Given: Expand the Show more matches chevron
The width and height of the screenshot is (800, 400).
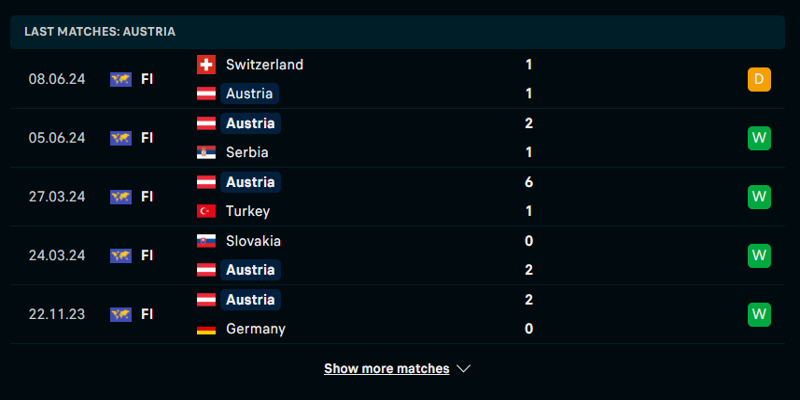Looking at the screenshot, I should (463, 369).
